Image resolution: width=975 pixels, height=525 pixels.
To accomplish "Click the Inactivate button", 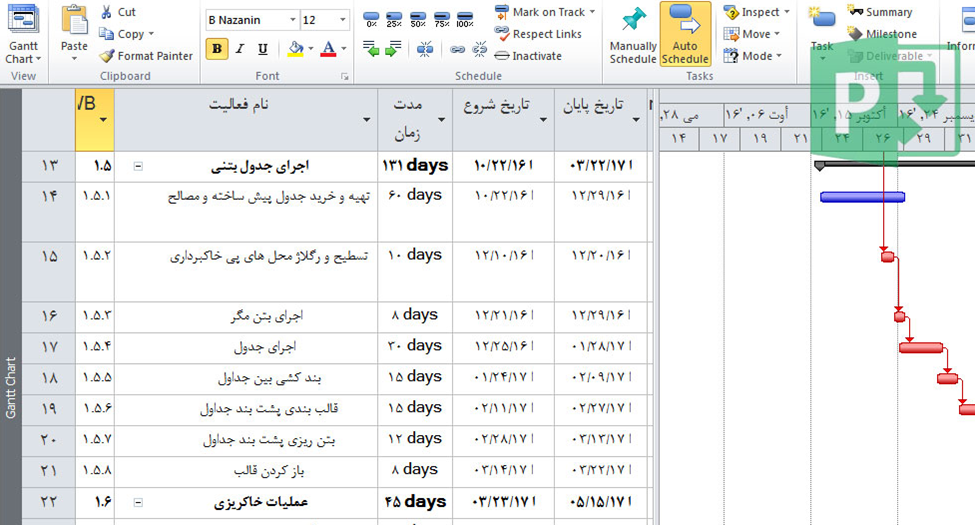I will (529, 56).
